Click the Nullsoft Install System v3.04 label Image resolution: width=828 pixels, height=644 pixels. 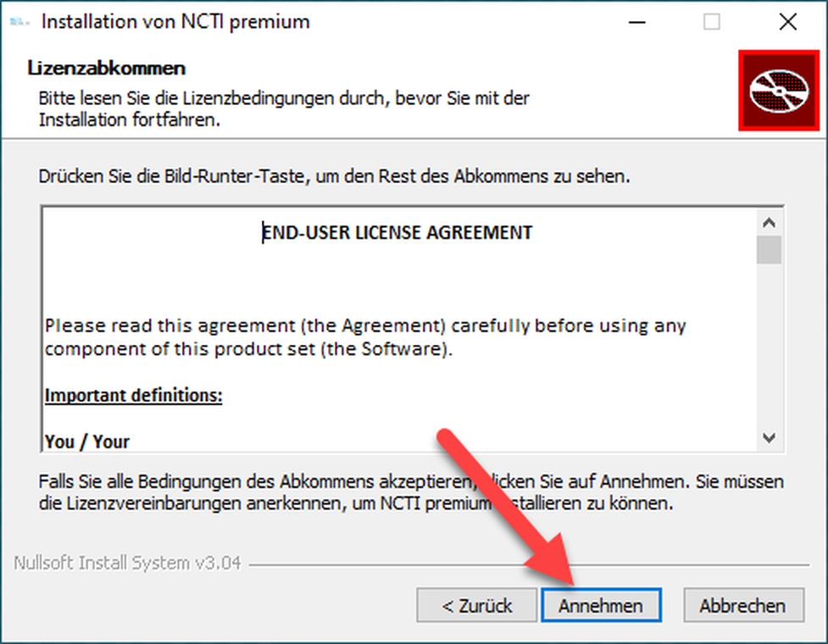click(127, 563)
